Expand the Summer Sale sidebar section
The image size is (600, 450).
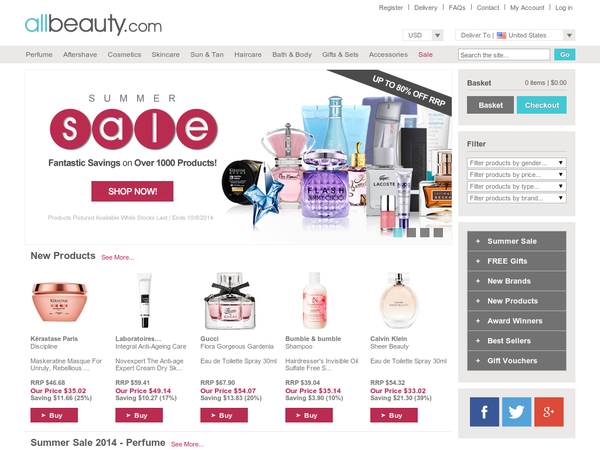coord(517,241)
